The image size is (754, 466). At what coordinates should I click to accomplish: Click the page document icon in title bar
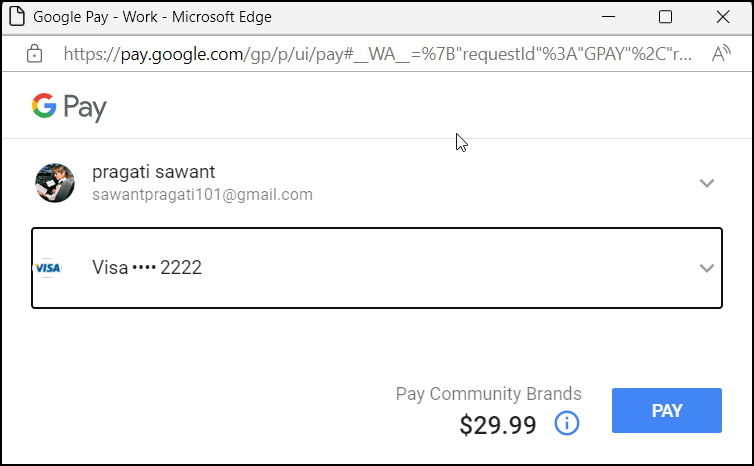click(16, 17)
